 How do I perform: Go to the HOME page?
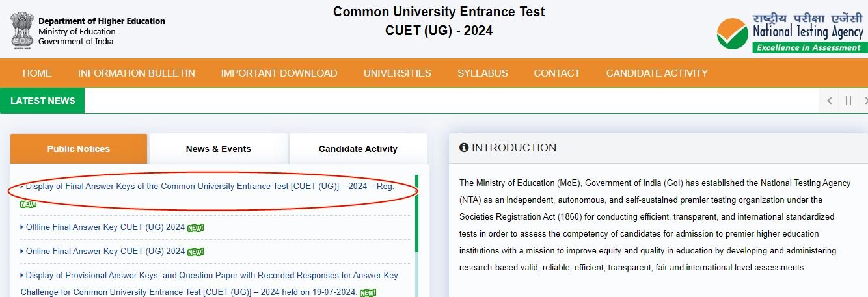coord(37,73)
